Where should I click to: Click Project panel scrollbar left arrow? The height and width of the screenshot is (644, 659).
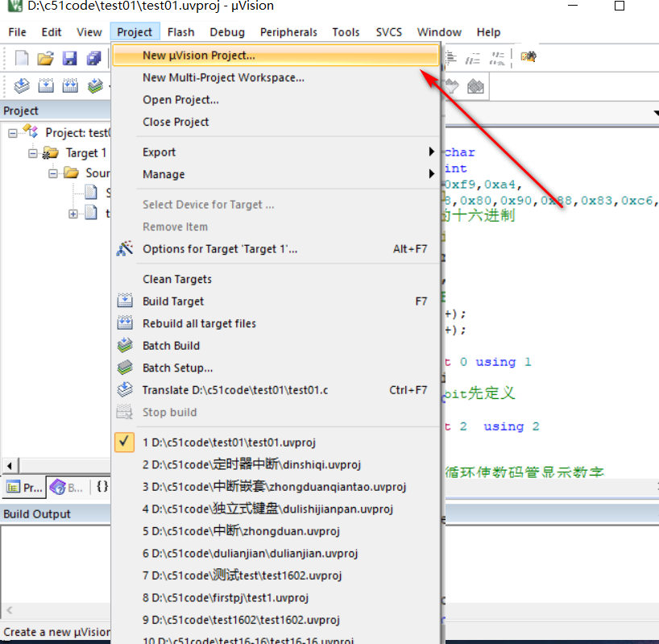[10, 466]
